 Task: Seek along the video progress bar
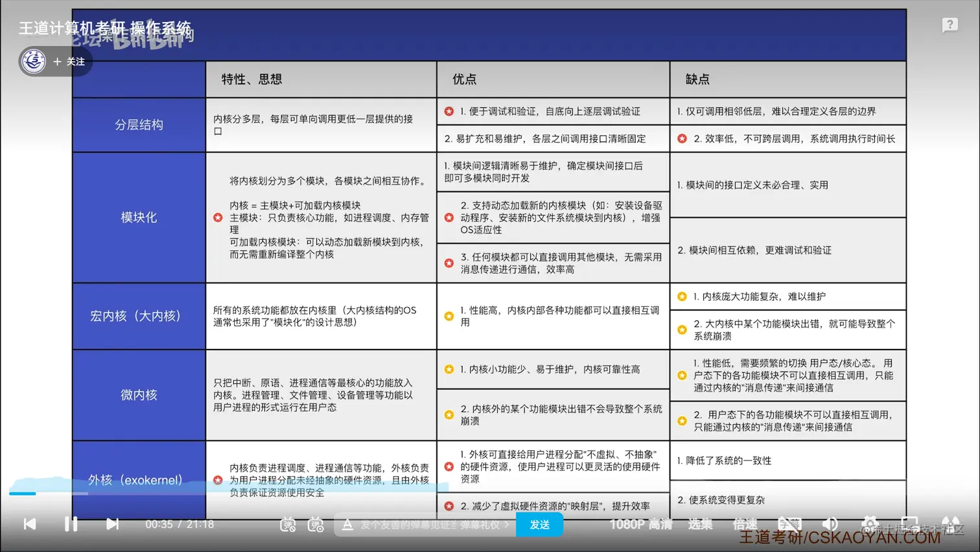point(490,494)
